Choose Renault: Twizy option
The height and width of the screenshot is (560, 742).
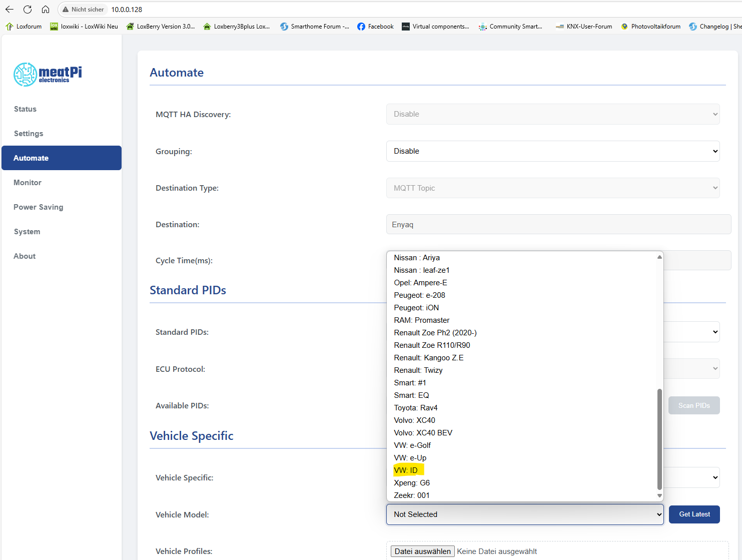pyautogui.click(x=522, y=370)
